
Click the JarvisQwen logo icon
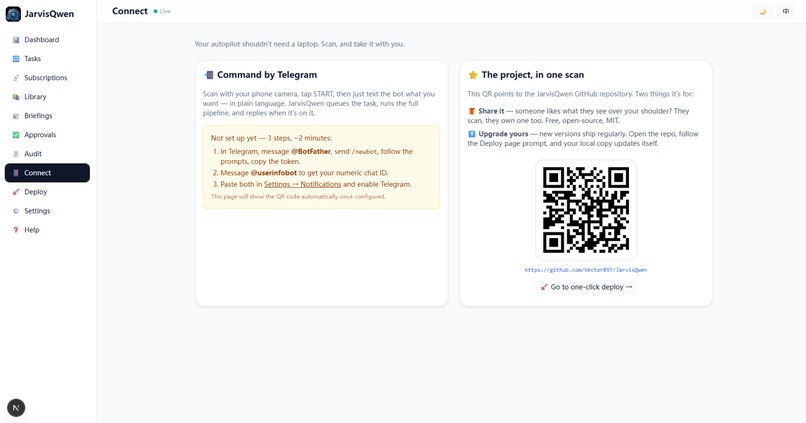pyautogui.click(x=13, y=14)
